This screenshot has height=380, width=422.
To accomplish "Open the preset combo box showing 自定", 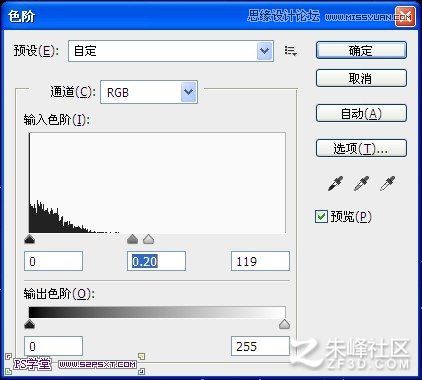I will (171, 51).
